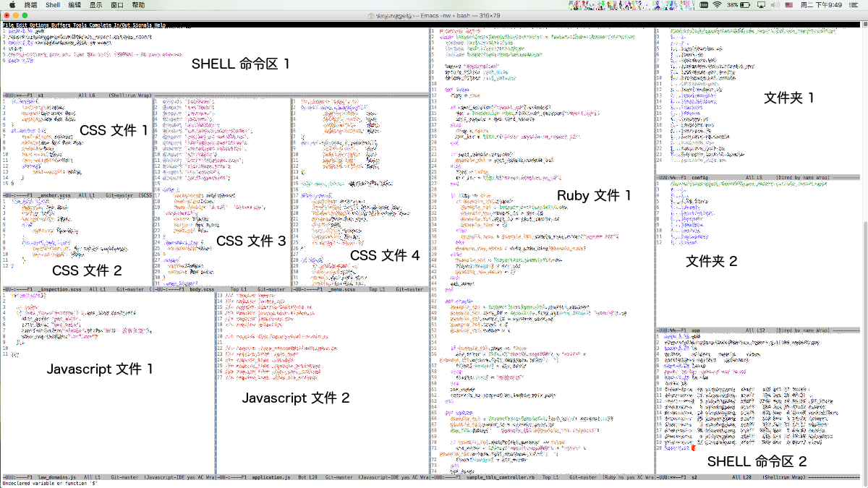The image size is (868, 488).
Task: Open the AirPlay display menu icon
Action: pos(761,4)
